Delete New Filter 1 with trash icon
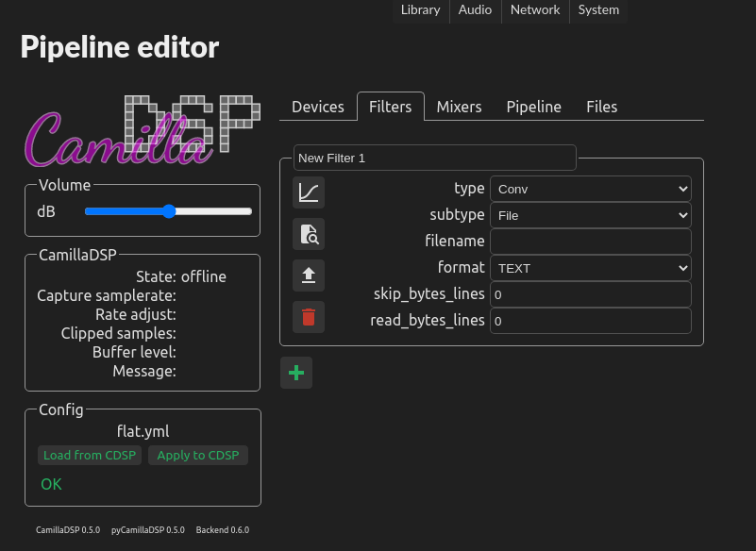 [x=308, y=317]
